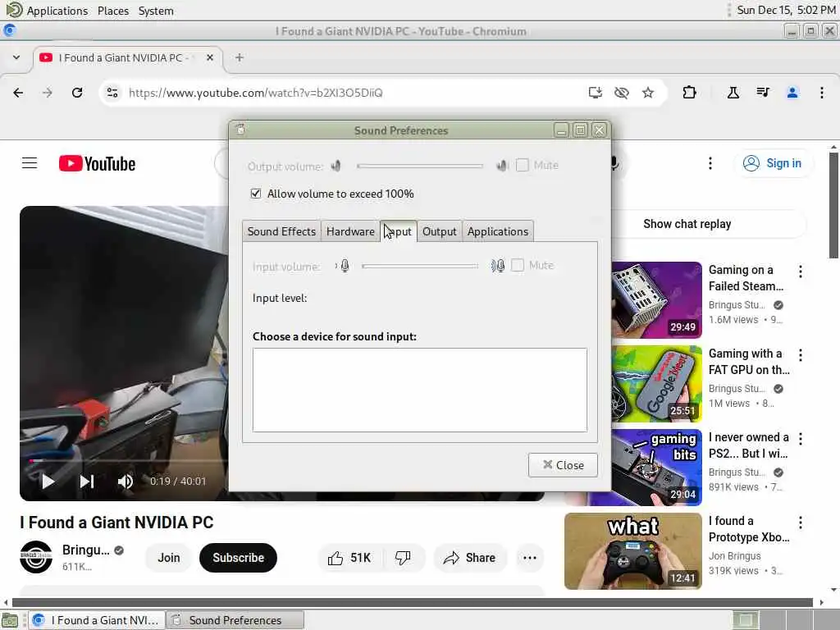The height and width of the screenshot is (630, 840).
Task: Select the Input tab
Action: pyautogui.click(x=399, y=231)
